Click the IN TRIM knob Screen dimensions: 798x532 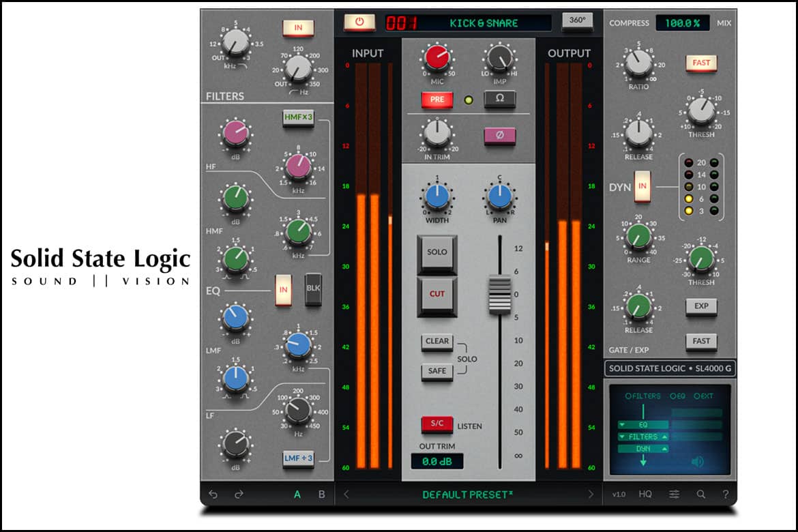pos(437,133)
